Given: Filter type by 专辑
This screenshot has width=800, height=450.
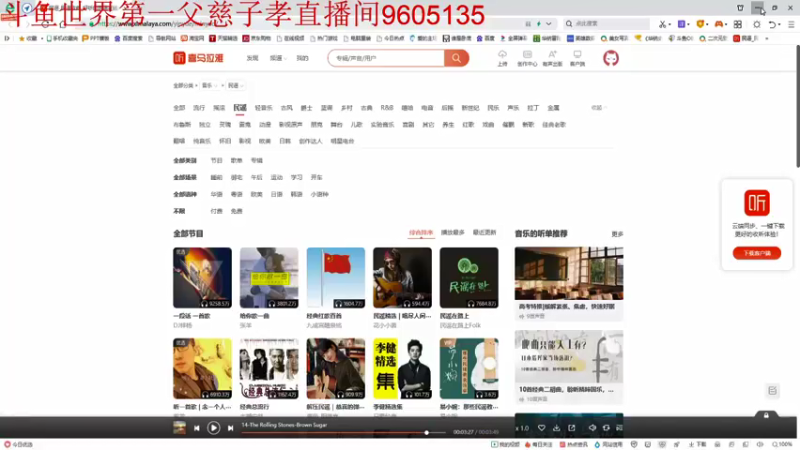Looking at the screenshot, I should pyautogui.click(x=257, y=161).
